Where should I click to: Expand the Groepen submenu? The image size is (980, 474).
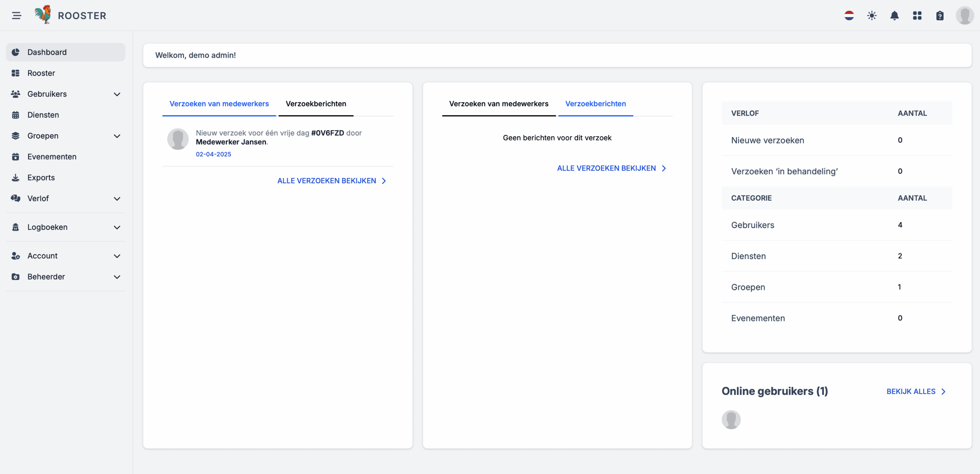pyautogui.click(x=117, y=136)
